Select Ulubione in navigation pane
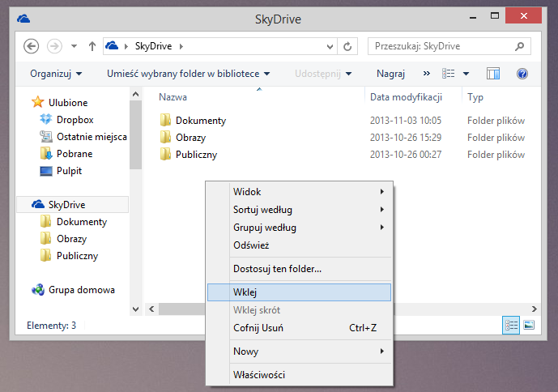 click(68, 103)
